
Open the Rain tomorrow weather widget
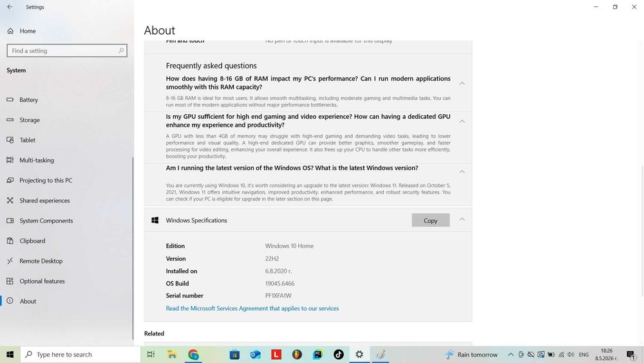471,355
